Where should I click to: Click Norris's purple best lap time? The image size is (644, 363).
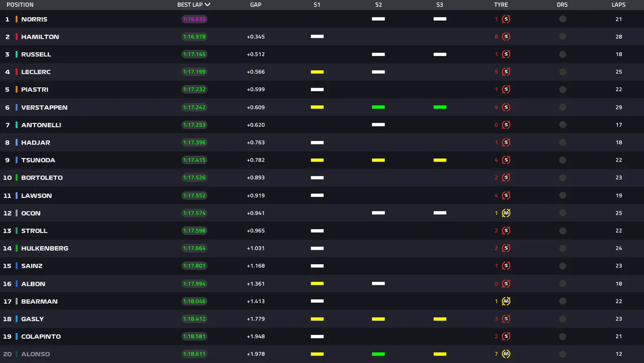[x=194, y=19]
